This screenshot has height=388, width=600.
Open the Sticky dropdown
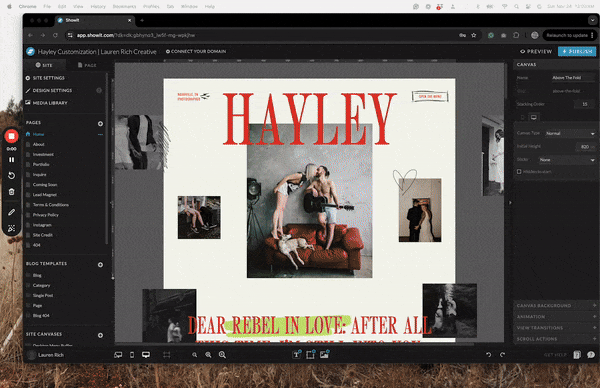point(567,160)
